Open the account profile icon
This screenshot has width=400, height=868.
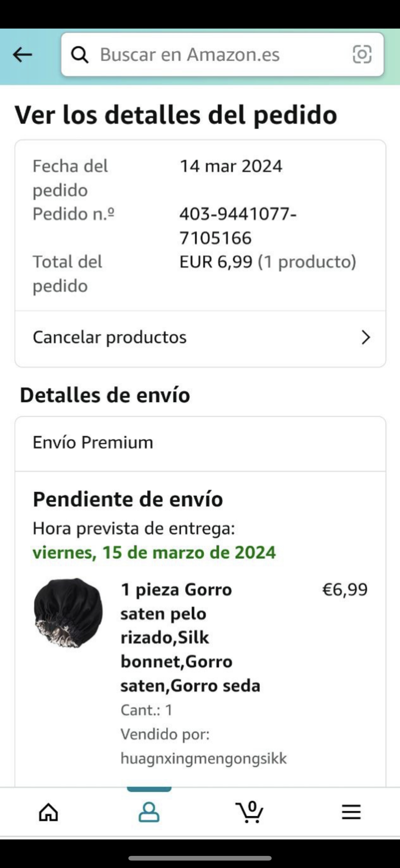(x=149, y=812)
